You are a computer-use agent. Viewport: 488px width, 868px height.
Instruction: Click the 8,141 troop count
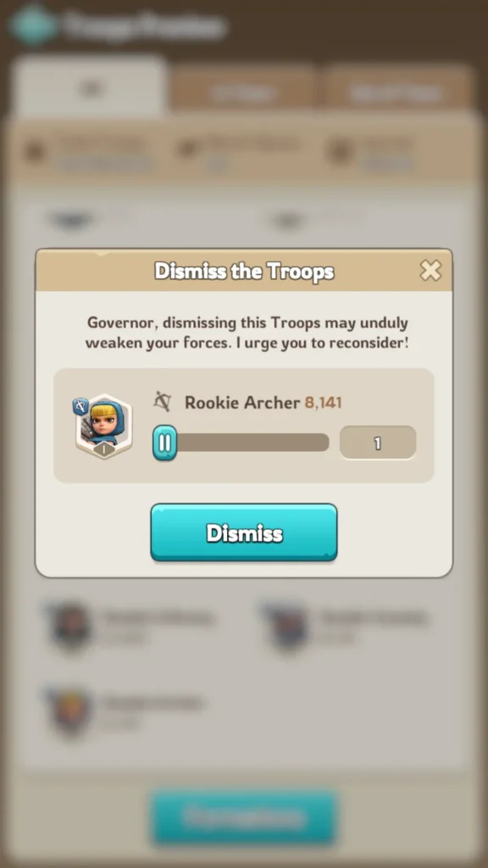[323, 403]
